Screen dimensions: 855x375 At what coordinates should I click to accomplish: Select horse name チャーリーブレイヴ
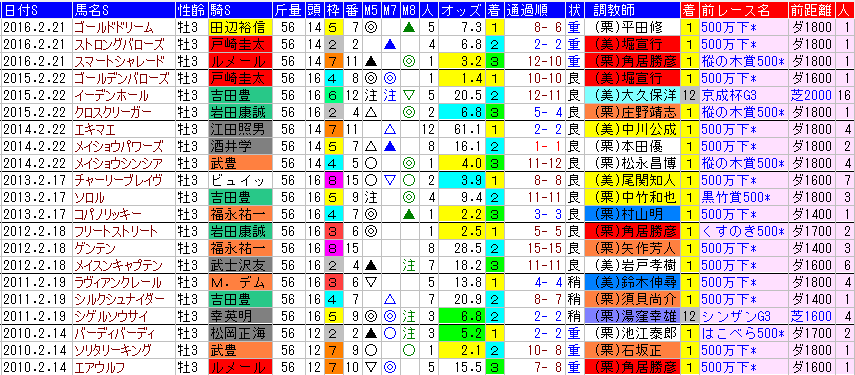coord(118,181)
